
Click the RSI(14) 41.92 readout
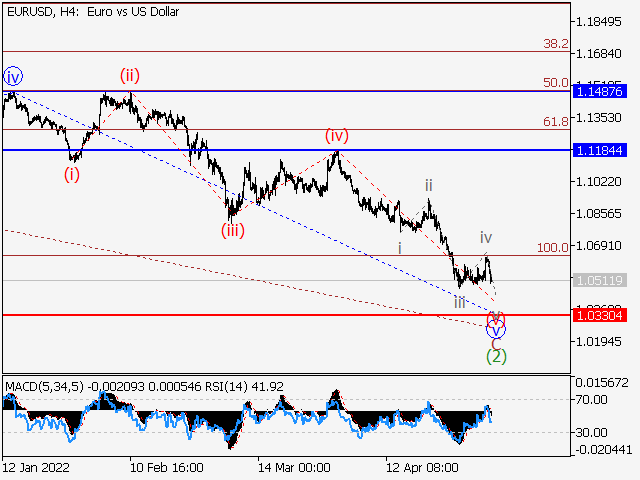click(x=244, y=387)
